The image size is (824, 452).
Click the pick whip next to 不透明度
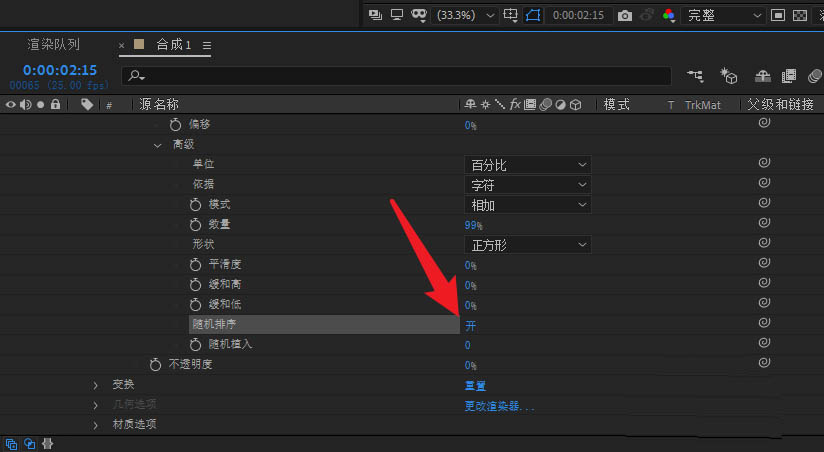(763, 364)
